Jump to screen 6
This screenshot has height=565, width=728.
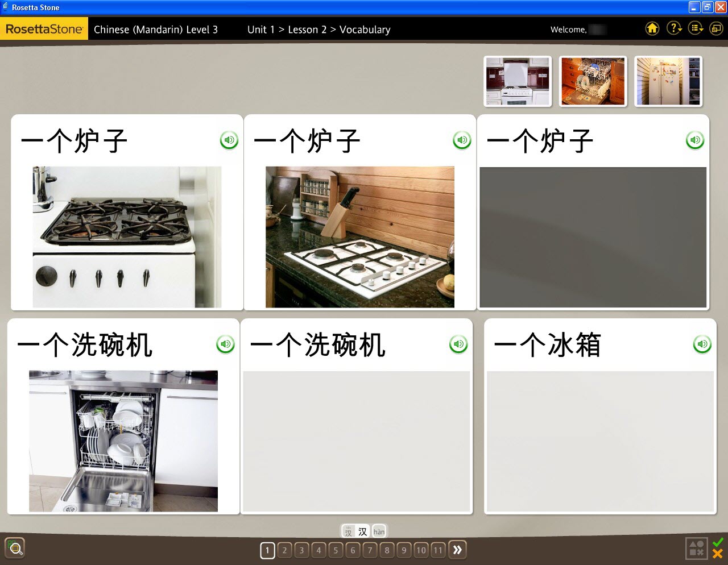[x=353, y=550]
